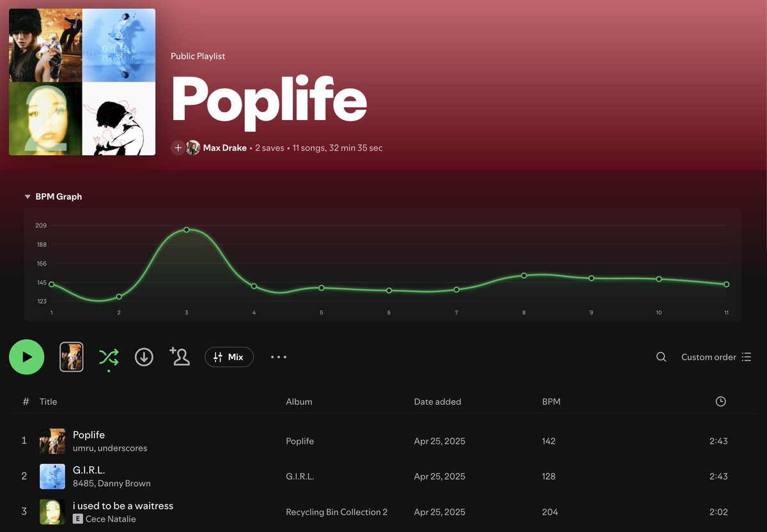Open the three-dots more options menu

(279, 357)
